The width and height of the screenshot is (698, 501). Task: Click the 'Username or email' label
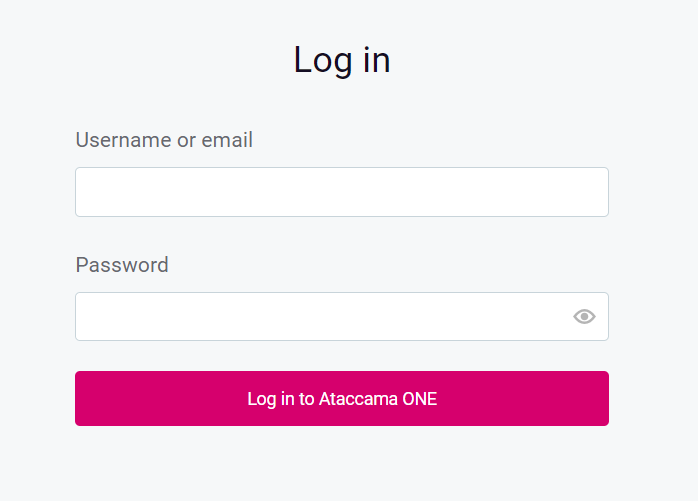tap(164, 140)
